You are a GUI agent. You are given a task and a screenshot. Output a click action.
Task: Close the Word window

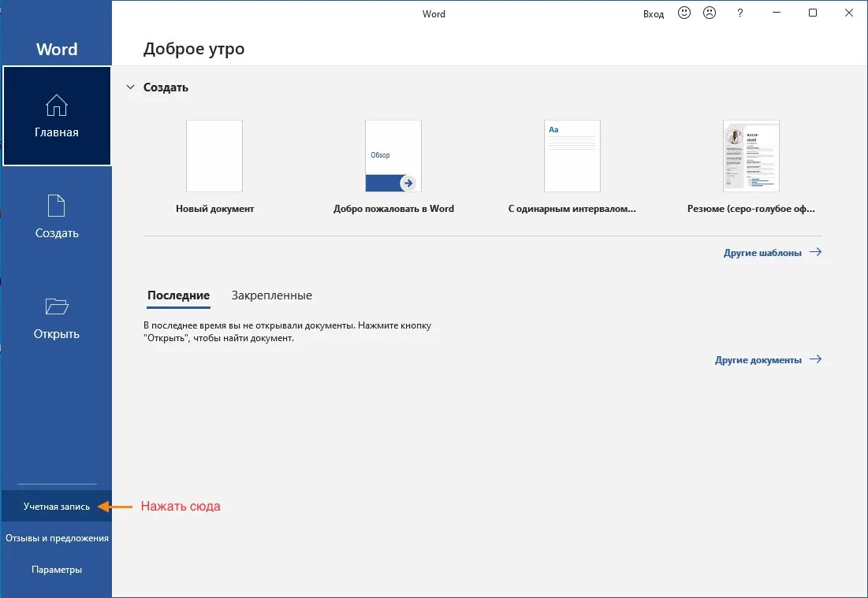point(848,13)
